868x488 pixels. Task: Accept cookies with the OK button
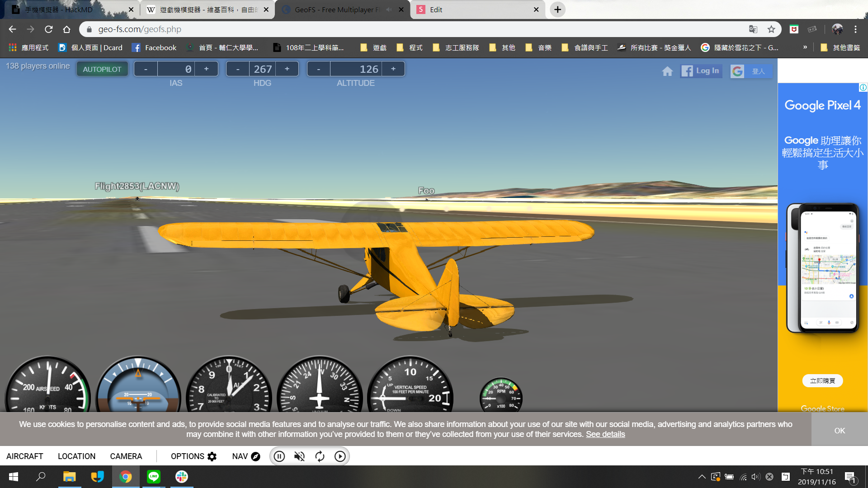tap(840, 431)
